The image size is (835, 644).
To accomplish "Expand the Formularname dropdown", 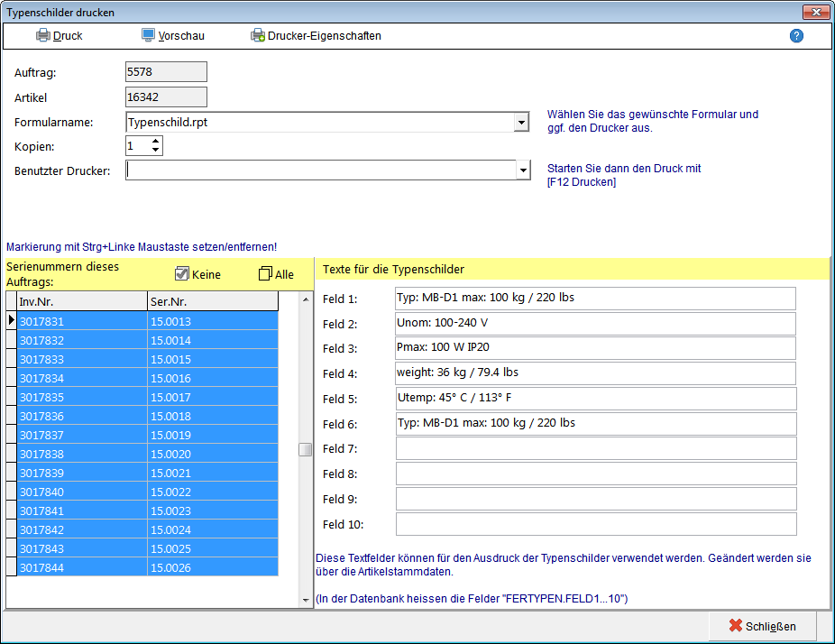I will coord(521,122).
